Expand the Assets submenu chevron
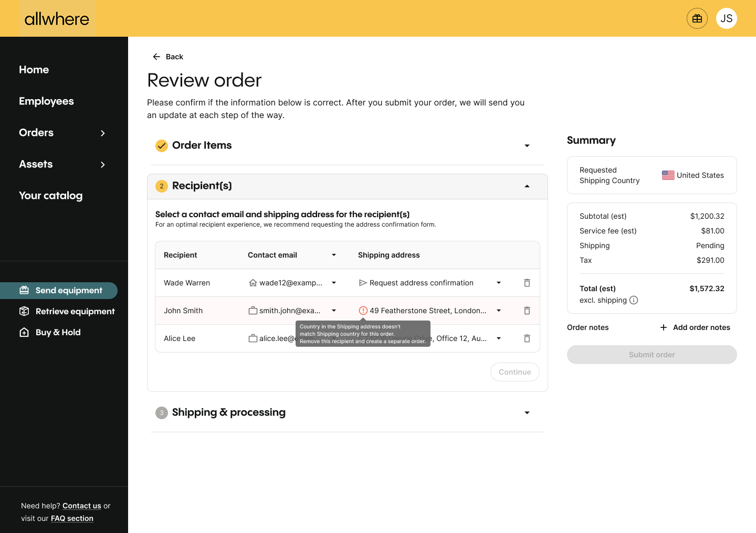 [103, 165]
